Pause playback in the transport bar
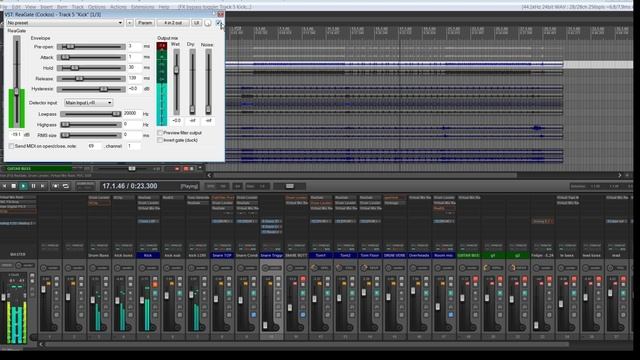640x360 pixels. (33, 186)
